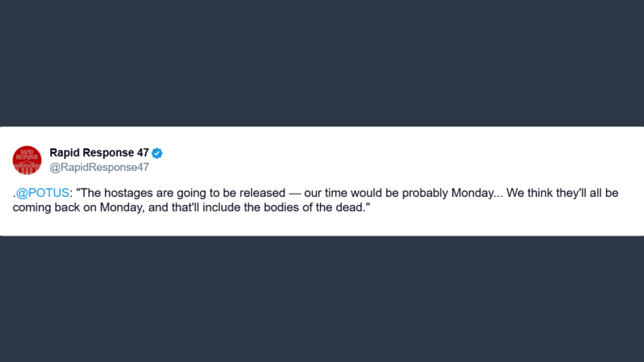
Task: Click the word "Response" in the account name
Action: pyautogui.click(x=107, y=153)
